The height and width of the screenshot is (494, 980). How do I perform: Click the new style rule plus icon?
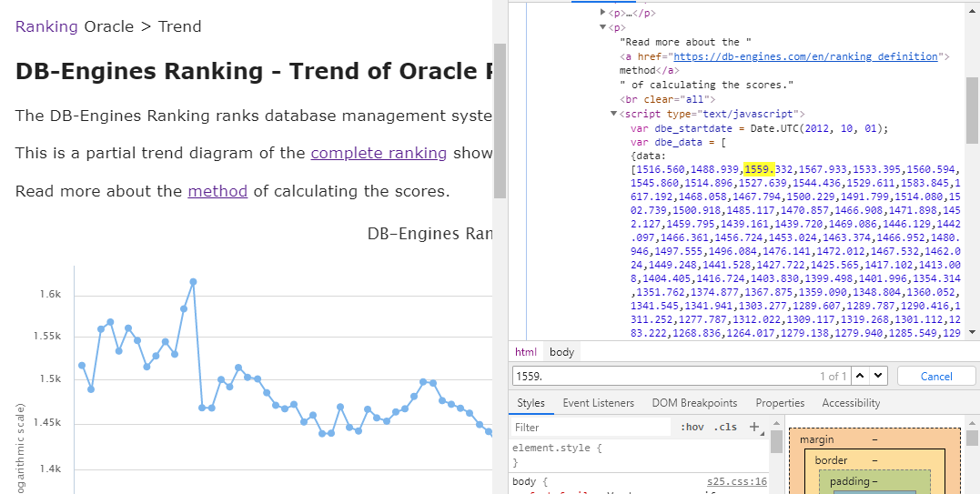(753, 427)
